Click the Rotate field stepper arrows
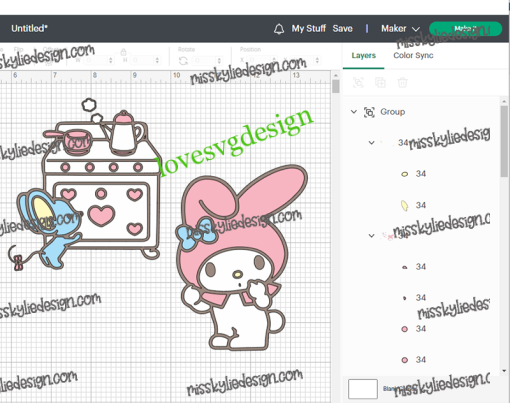 pyautogui.click(x=219, y=61)
